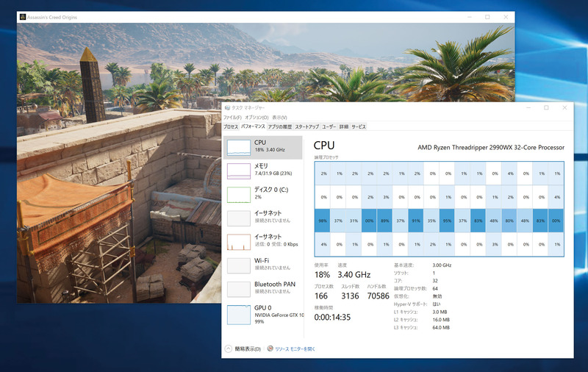Open the スタートアップ tab
The width and height of the screenshot is (588, 372).
click(306, 126)
